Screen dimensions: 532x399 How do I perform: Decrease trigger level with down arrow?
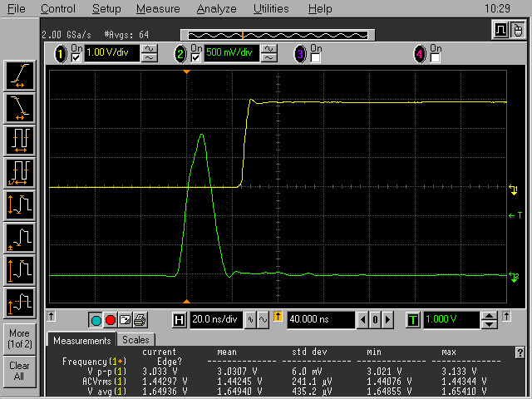490,324
